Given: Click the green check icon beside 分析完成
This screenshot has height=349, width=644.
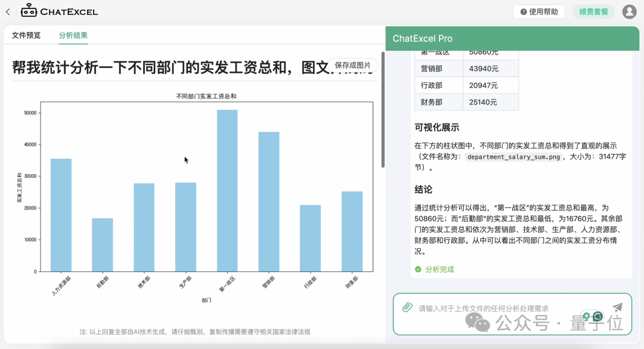Looking at the screenshot, I should [x=418, y=269].
